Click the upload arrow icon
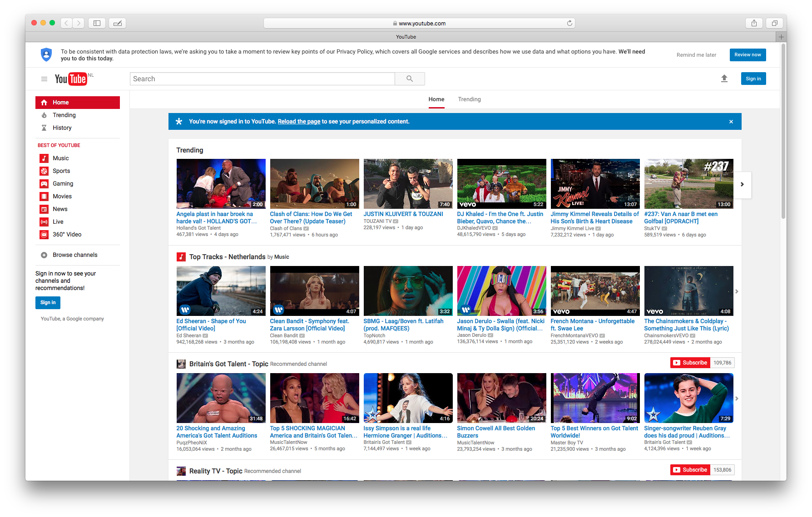The image size is (812, 517). tap(724, 79)
